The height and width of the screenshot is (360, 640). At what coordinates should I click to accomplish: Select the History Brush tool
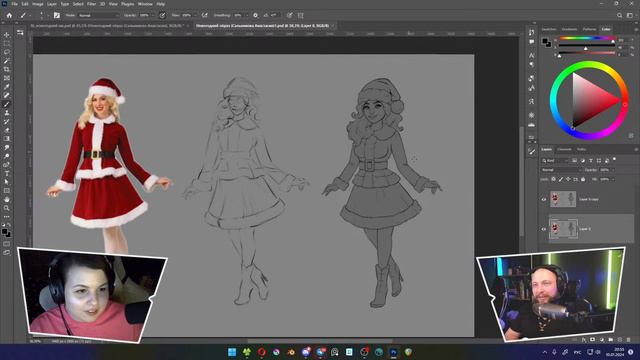(x=7, y=121)
